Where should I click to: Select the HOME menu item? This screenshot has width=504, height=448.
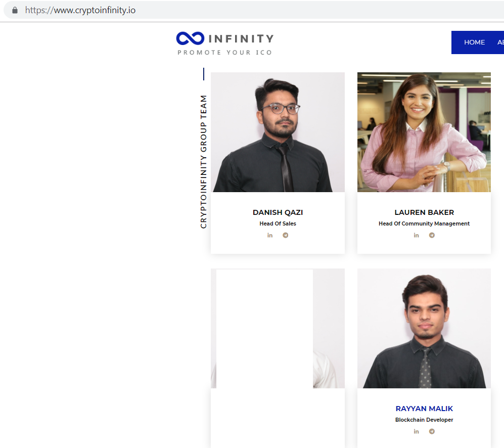[475, 42]
